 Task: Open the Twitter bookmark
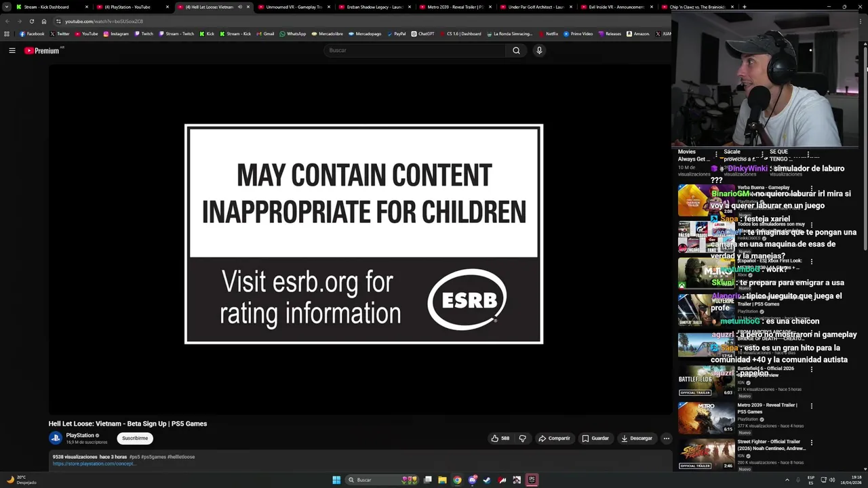[x=60, y=34]
